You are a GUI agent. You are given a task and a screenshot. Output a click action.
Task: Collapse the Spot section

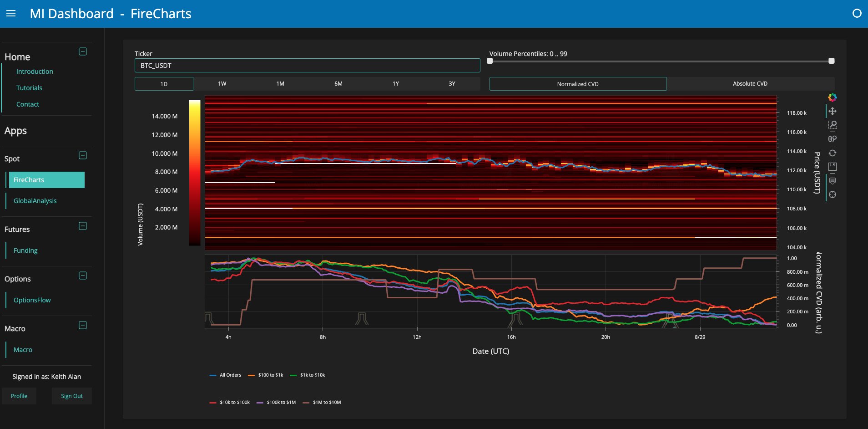(83, 155)
